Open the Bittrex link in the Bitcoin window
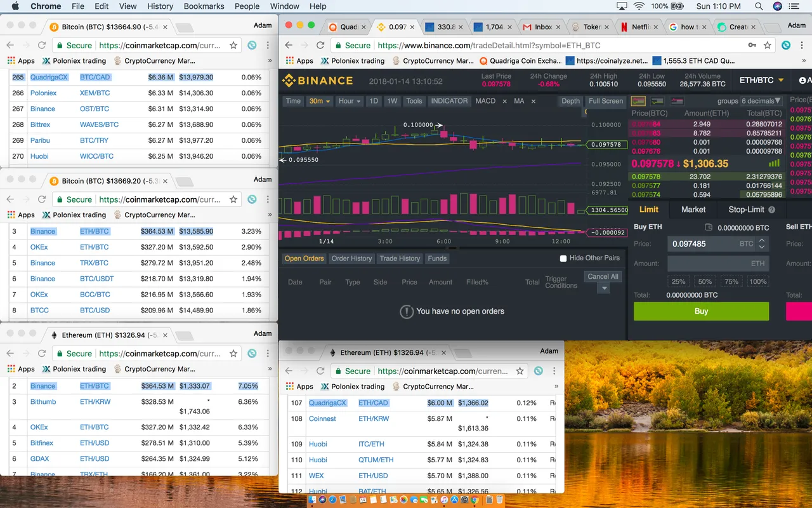 pos(40,124)
